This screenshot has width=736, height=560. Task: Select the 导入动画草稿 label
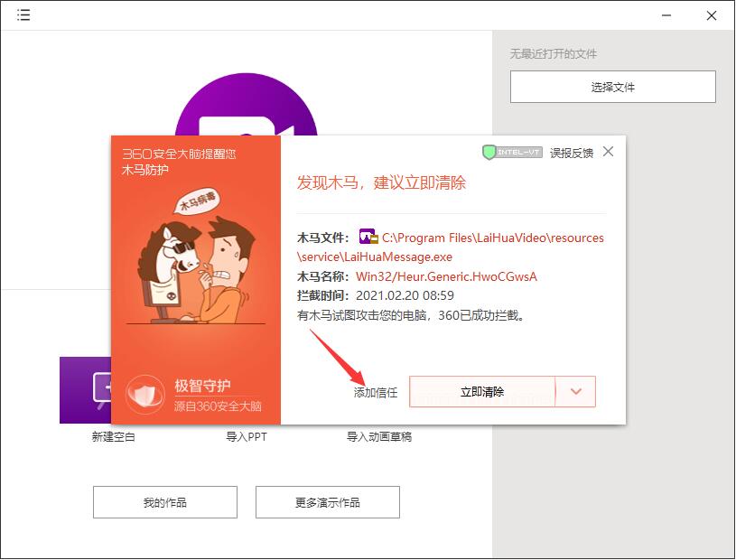click(x=379, y=437)
